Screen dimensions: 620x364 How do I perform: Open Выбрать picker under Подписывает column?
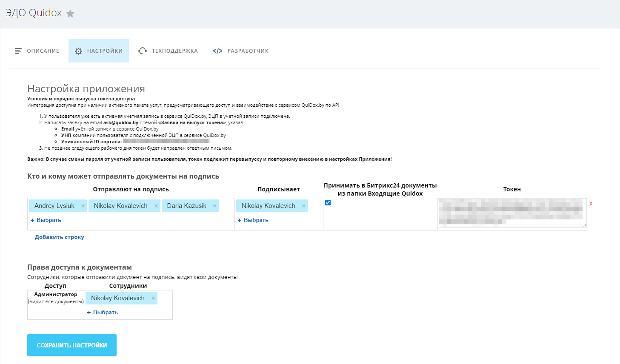(253, 220)
